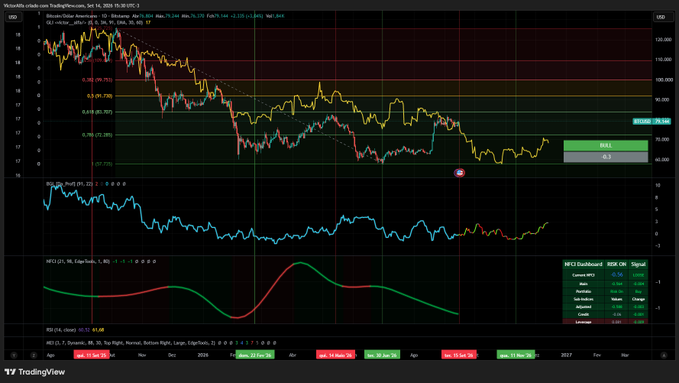Open the USD currency selector at top right
Screen dimensions: 679x383
(x=661, y=17)
